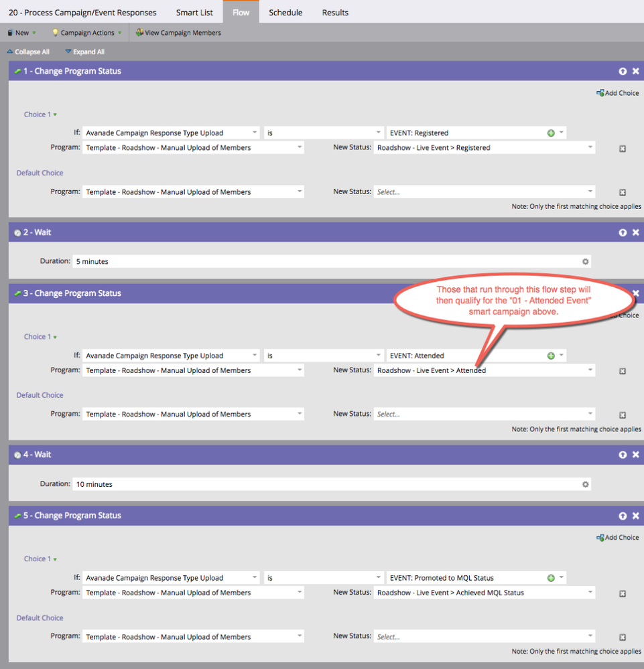This screenshot has width=644, height=669.
Task: Add value with green plus next to EVENT: Registered
Action: point(551,133)
